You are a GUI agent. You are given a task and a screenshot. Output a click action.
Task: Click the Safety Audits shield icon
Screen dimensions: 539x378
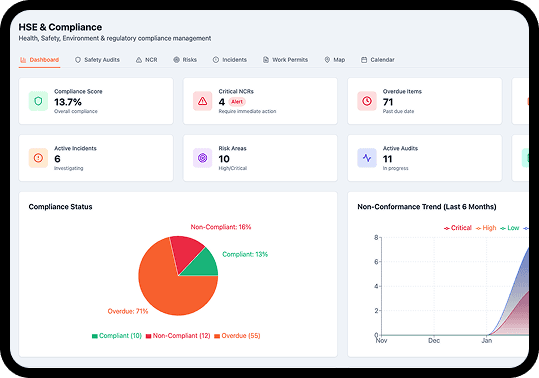point(78,60)
